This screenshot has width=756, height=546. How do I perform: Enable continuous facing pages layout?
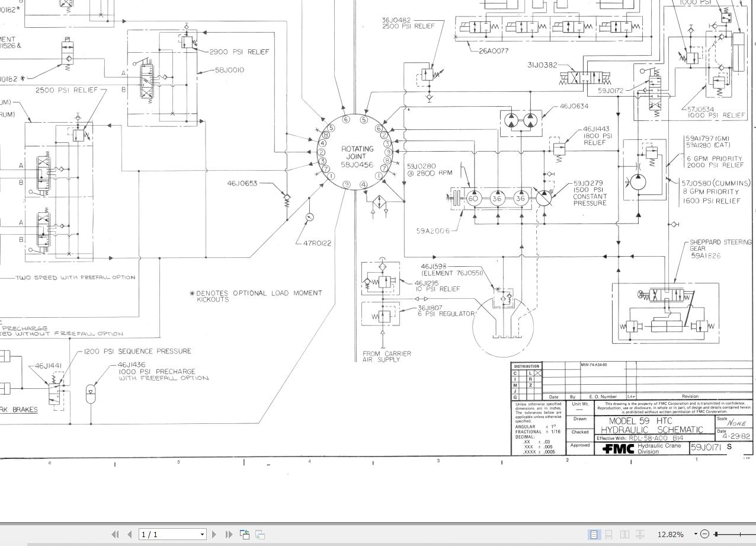click(640, 534)
